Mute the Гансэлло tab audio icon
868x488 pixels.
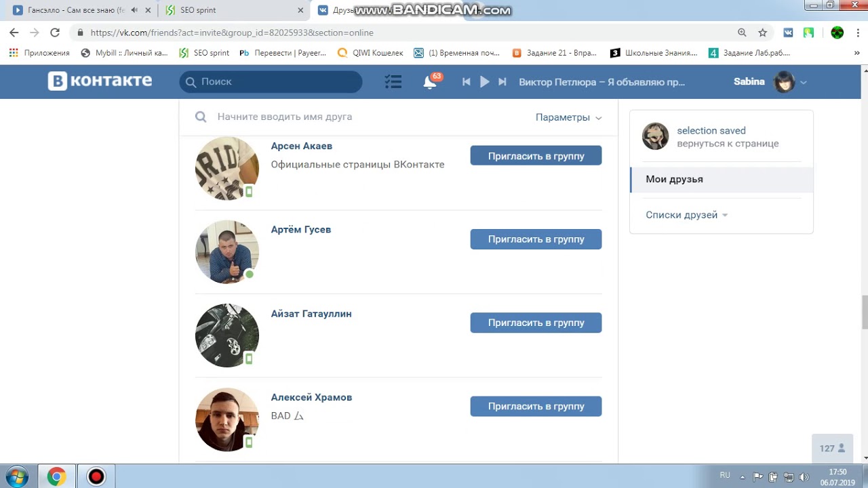pos(134,10)
